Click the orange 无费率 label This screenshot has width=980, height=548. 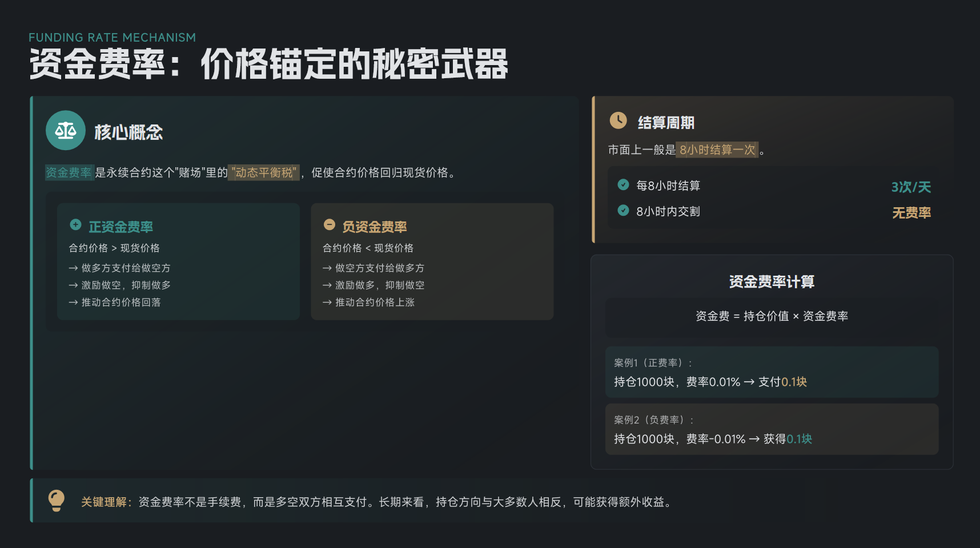(x=911, y=213)
